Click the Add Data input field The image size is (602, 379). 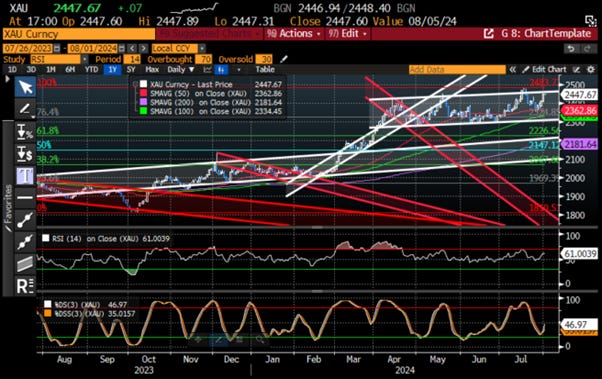tap(457, 70)
